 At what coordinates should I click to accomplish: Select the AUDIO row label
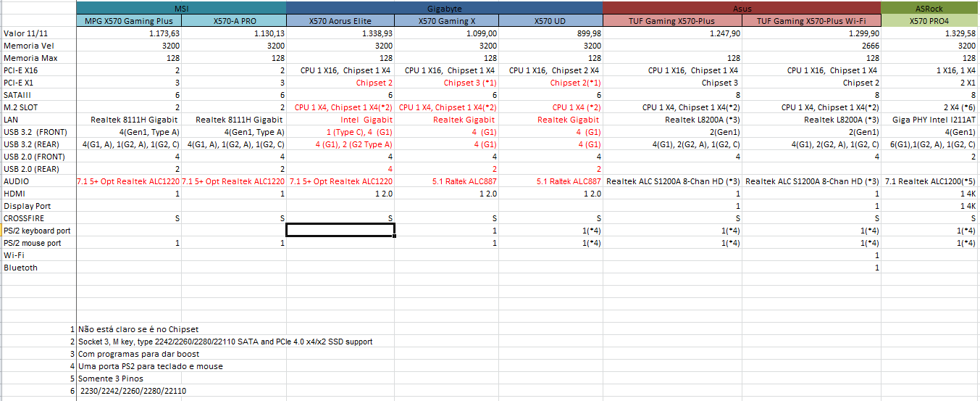click(38, 181)
